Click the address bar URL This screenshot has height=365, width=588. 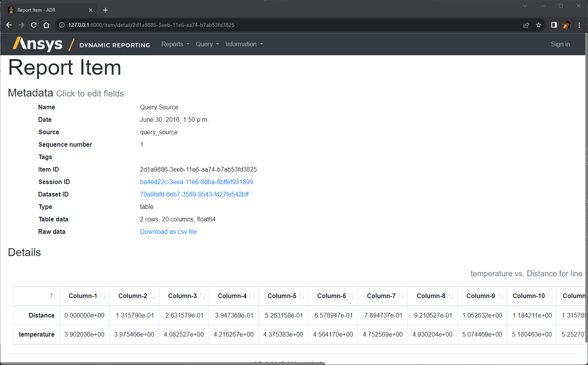click(151, 25)
